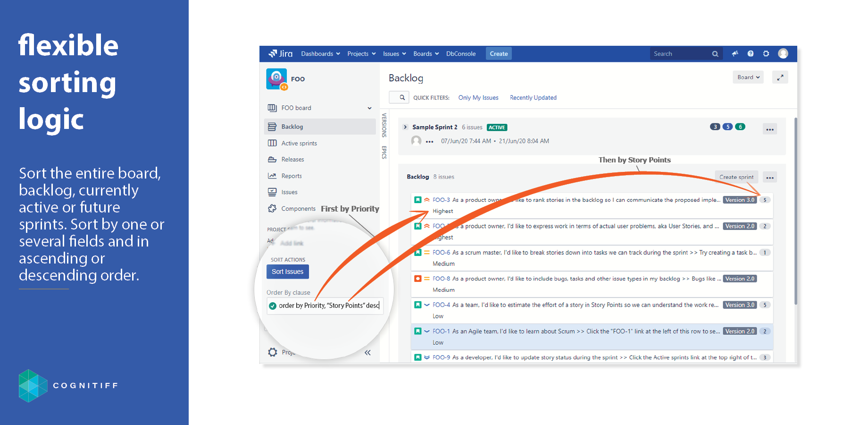Open the help question mark icon

click(x=751, y=54)
